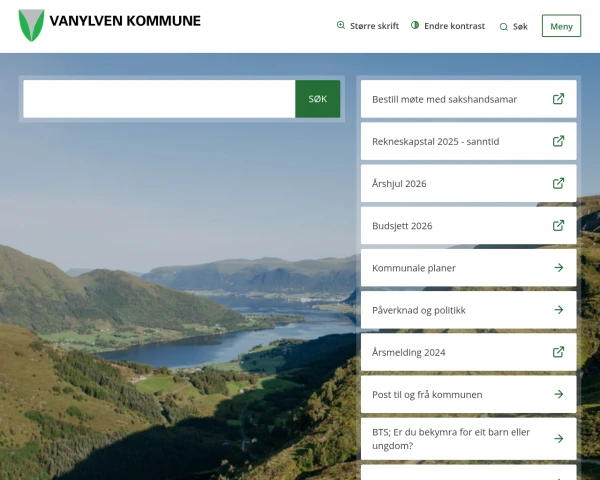The width and height of the screenshot is (600, 480).
Task: Click external link icon beside Årshjul 2026
Action: click(x=558, y=184)
